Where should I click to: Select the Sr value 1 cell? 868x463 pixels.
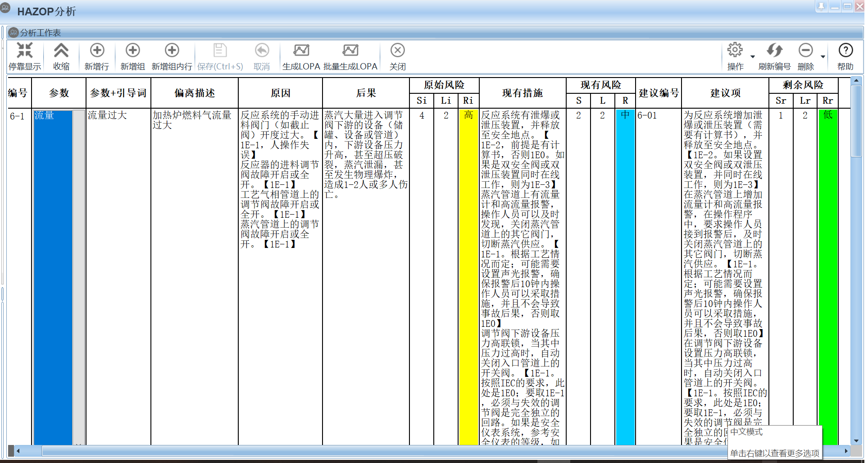tap(781, 277)
